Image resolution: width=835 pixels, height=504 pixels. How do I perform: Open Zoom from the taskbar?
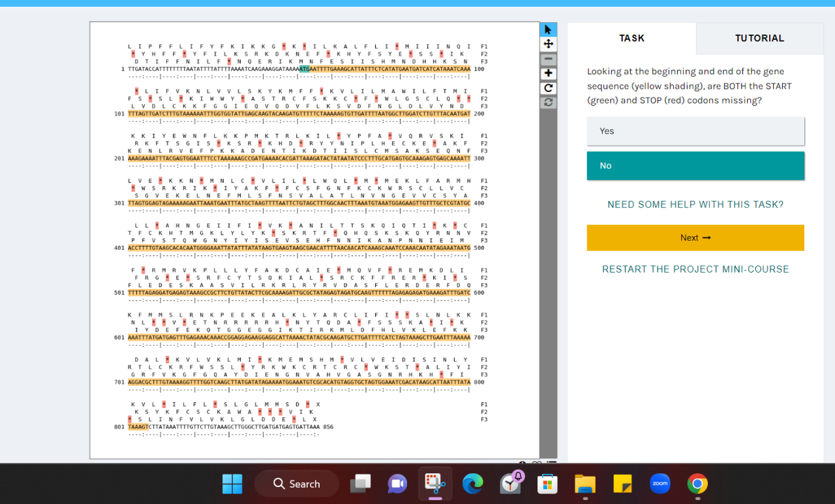coord(660,484)
